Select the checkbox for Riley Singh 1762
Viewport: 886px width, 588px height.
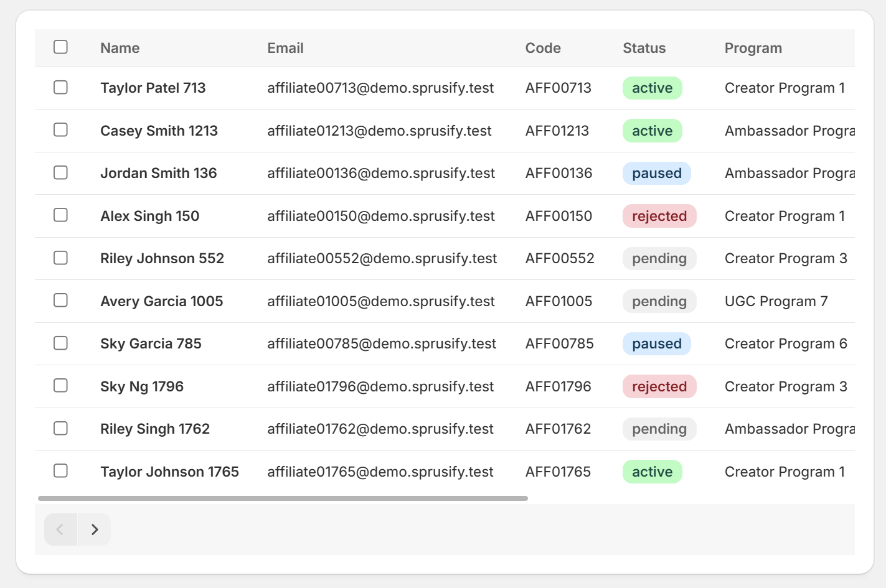click(60, 428)
